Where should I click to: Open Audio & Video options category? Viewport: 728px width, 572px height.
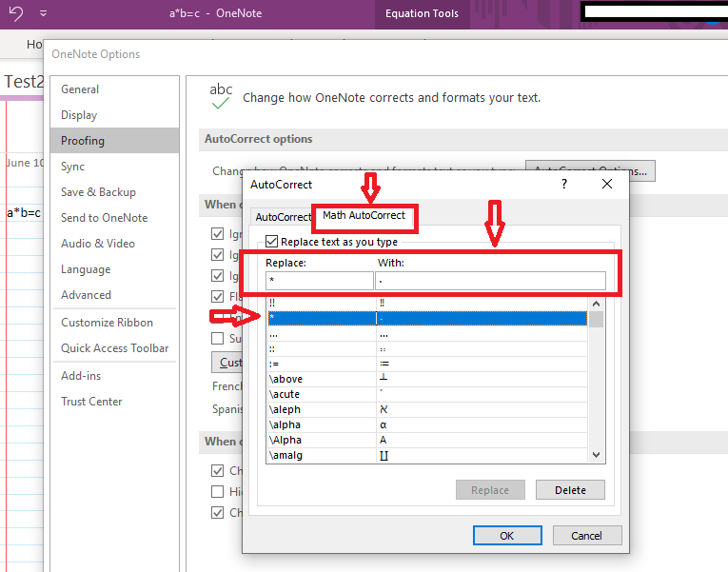point(114,244)
